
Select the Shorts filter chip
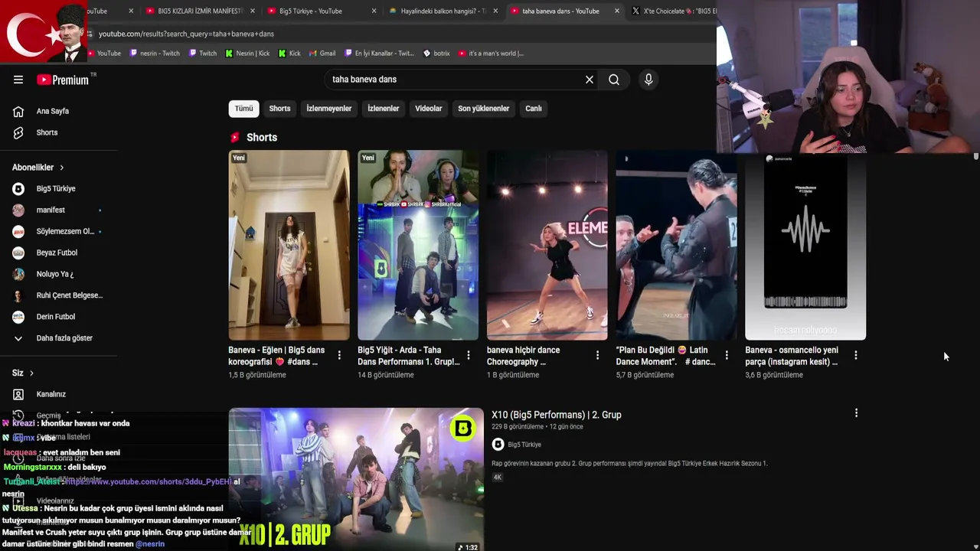tap(279, 109)
